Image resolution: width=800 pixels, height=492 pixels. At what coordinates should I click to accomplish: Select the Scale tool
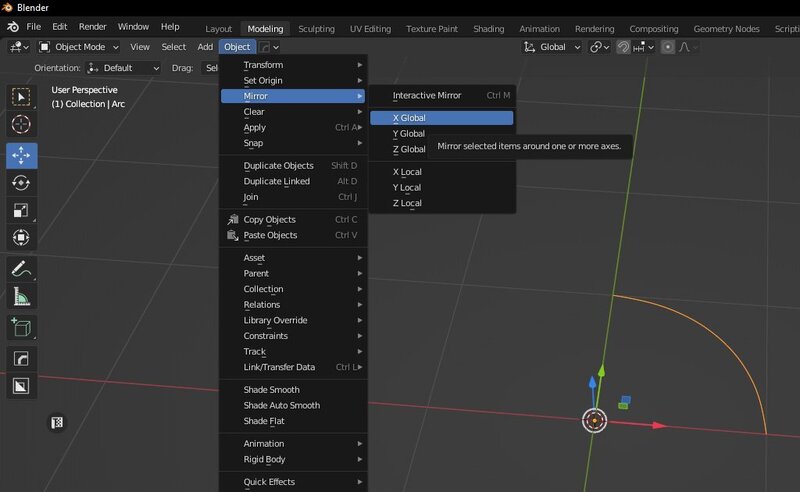pyautogui.click(x=21, y=210)
